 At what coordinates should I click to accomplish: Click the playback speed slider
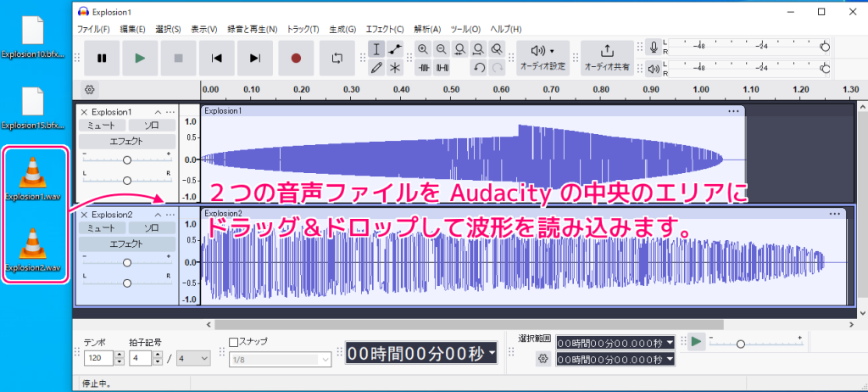click(x=755, y=343)
